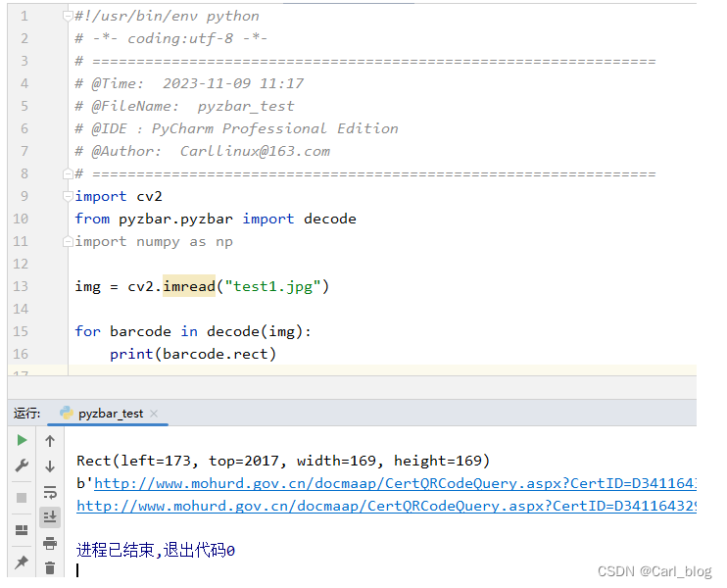Image resolution: width=727 pixels, height=588 pixels.
Task: Click the '运行:' run panel label
Action: [26, 414]
